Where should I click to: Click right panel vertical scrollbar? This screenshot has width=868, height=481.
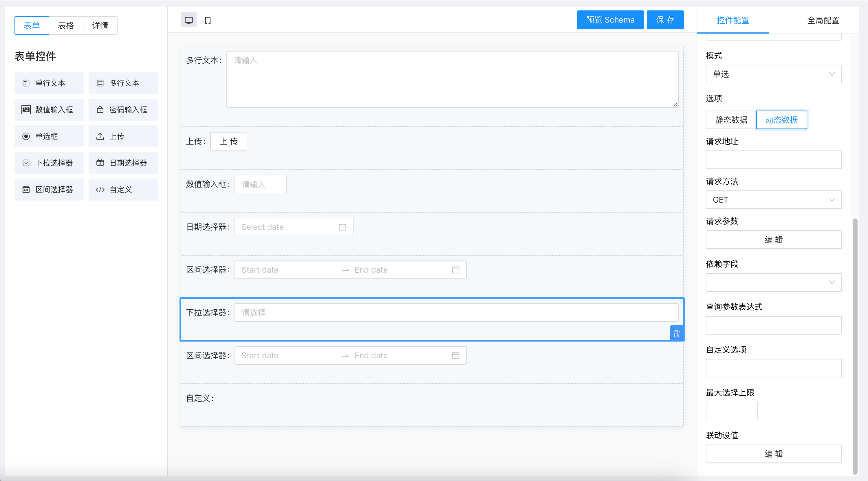pyautogui.click(x=855, y=347)
